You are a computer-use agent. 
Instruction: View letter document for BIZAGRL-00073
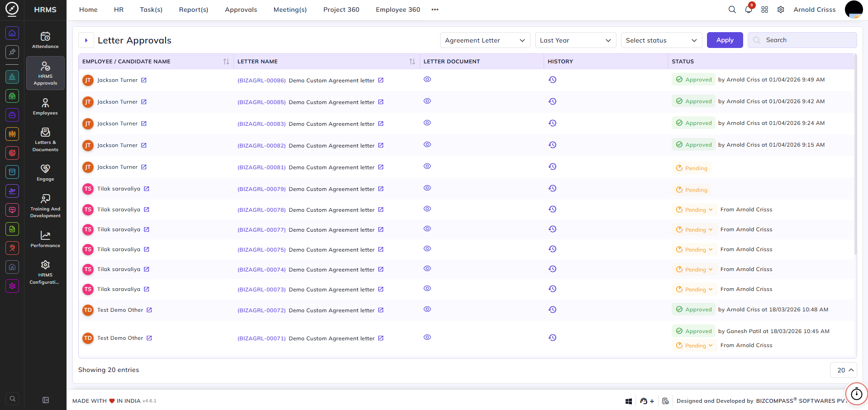[x=427, y=288]
